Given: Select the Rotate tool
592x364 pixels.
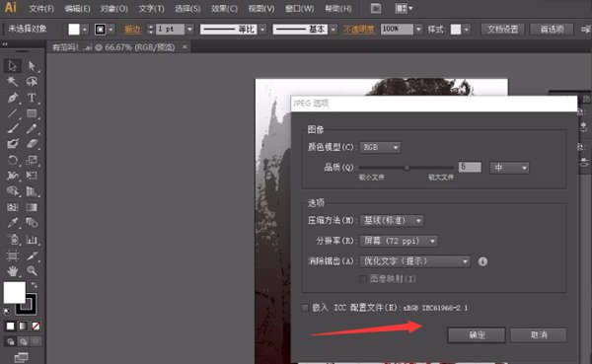Looking at the screenshot, I should click(x=13, y=160).
